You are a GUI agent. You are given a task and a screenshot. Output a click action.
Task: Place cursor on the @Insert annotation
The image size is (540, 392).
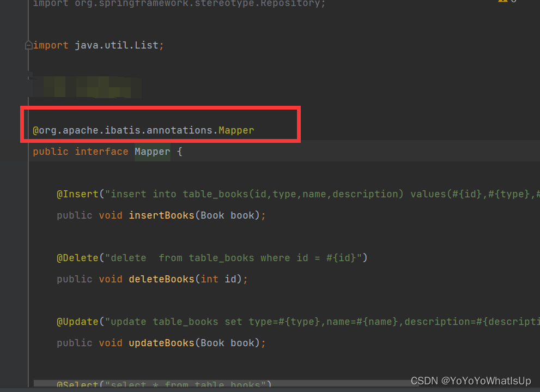(x=77, y=194)
